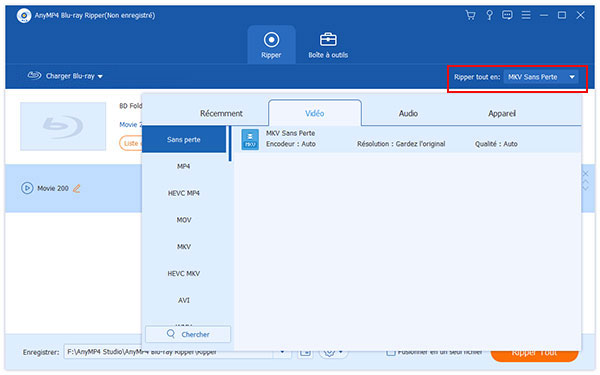The height and width of the screenshot is (375, 600).
Task: Click the register key icon
Action: coord(489,15)
